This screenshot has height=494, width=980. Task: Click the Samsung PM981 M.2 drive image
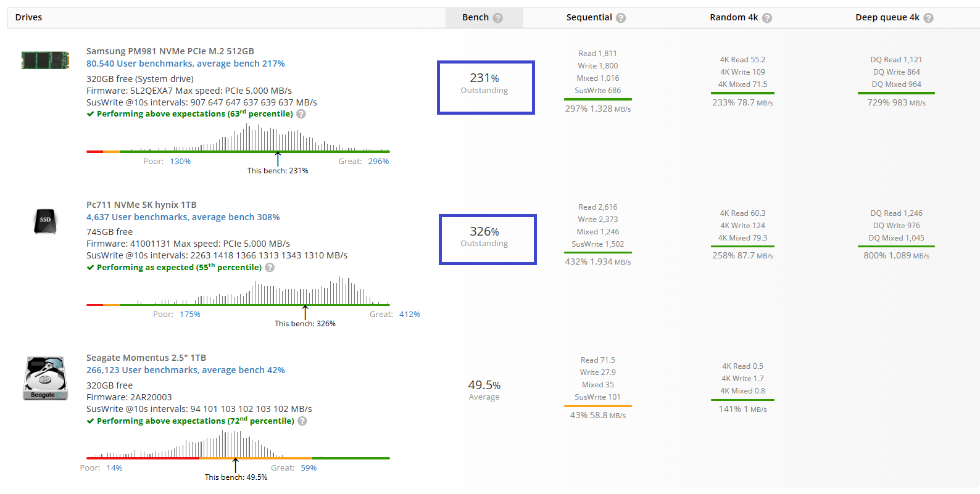pos(45,60)
